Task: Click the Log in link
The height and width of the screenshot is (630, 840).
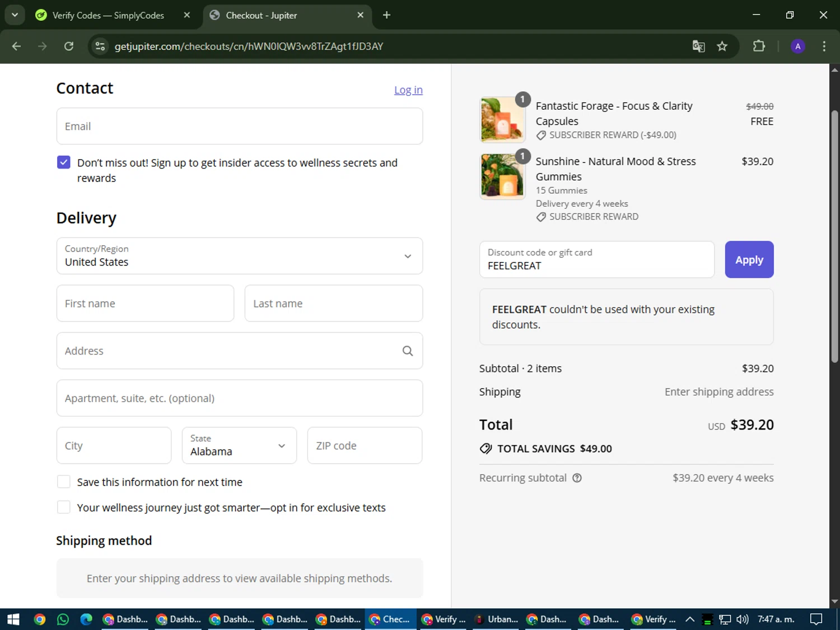Action: tap(408, 90)
